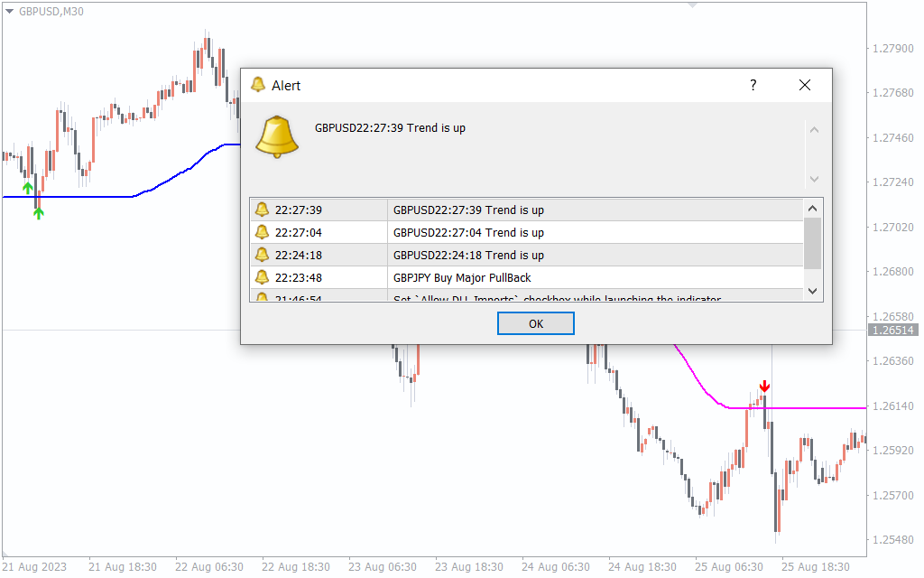The image size is (924, 578).
Task: Click the green buy arrow below the blue line
Action: click(38, 213)
